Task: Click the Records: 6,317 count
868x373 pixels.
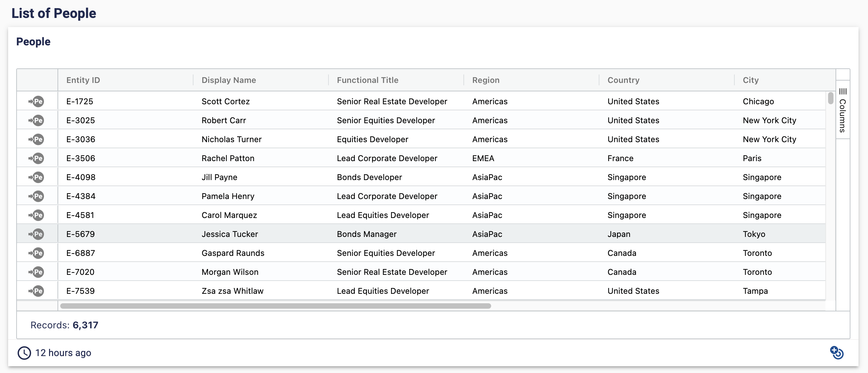Action: [x=64, y=325]
